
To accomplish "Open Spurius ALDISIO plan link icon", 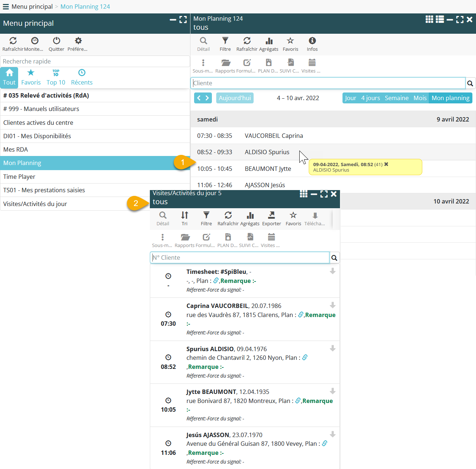I will 305,358.
